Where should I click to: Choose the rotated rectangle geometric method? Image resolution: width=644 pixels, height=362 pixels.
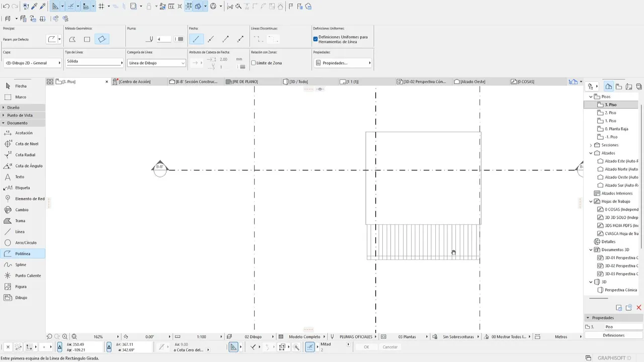102,39
